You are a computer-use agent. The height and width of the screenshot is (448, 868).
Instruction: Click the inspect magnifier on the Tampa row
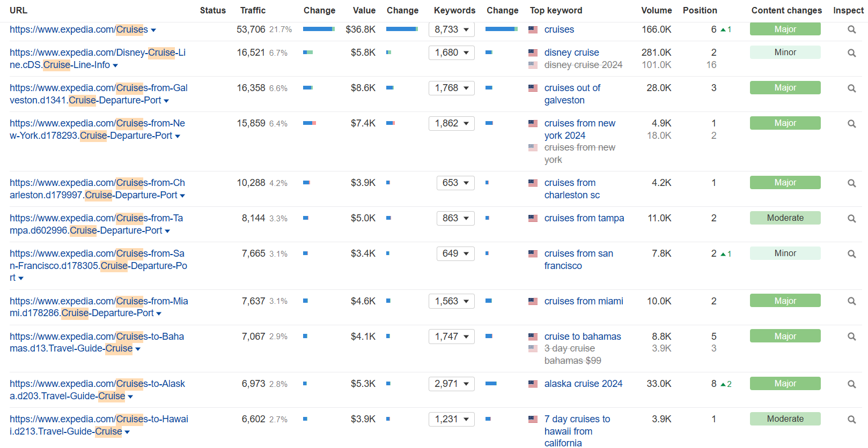pos(851,218)
